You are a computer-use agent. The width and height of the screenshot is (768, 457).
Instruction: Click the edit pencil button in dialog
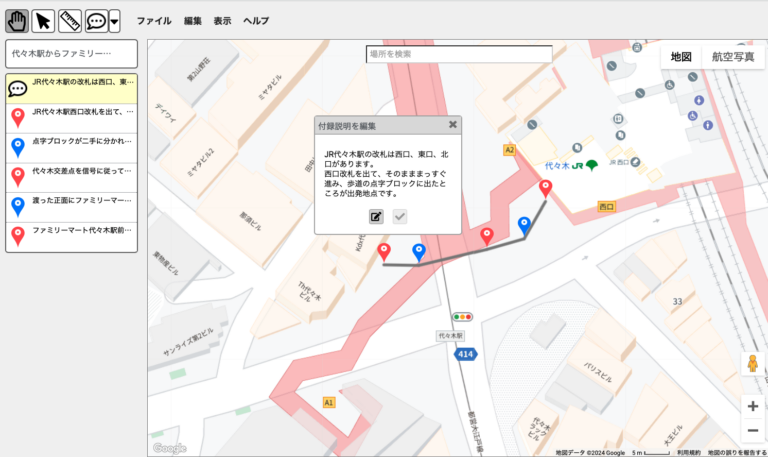click(x=376, y=216)
